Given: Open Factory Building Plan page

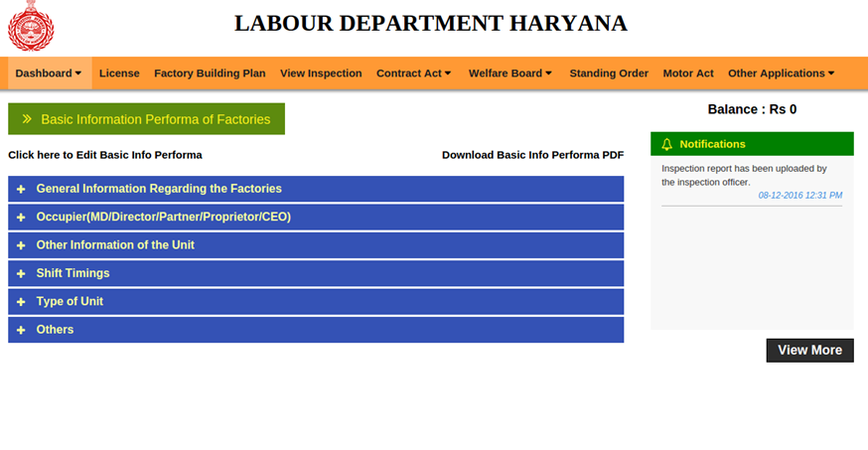Looking at the screenshot, I should click(x=210, y=74).
